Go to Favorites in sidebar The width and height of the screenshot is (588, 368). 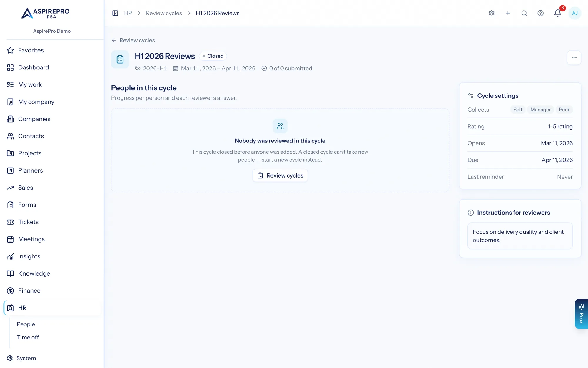[x=52, y=50]
